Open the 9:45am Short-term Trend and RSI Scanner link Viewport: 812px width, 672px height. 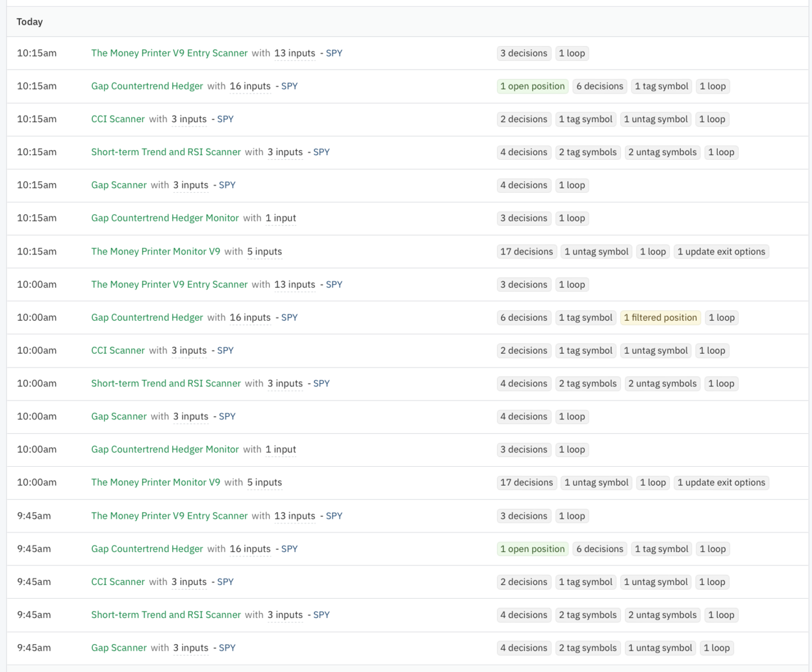point(166,615)
